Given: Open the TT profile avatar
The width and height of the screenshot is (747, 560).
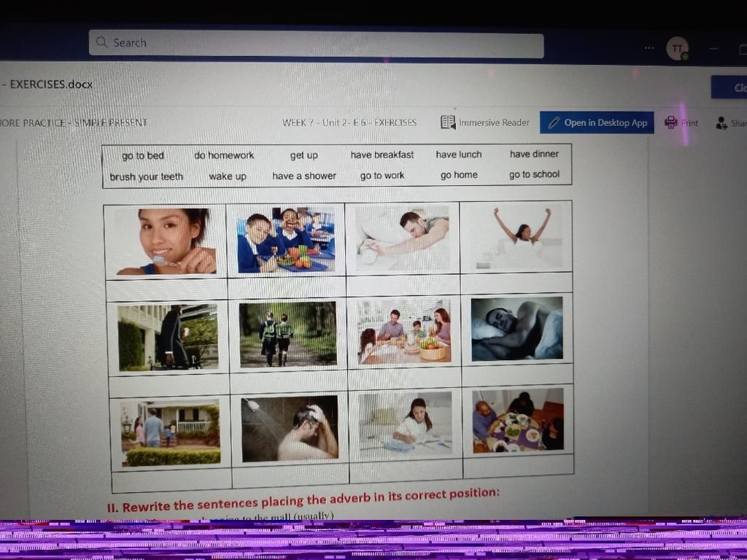Looking at the screenshot, I should pos(677,48).
